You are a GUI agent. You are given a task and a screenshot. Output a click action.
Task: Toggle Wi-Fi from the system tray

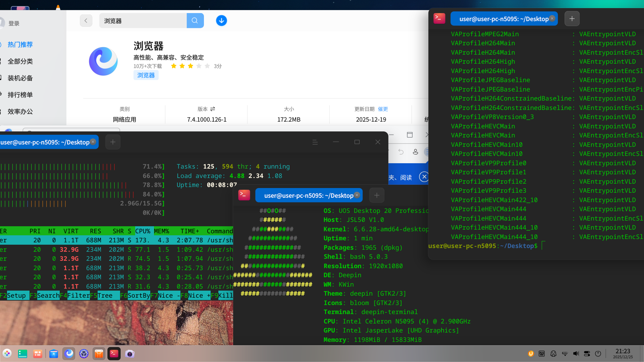click(x=565, y=353)
